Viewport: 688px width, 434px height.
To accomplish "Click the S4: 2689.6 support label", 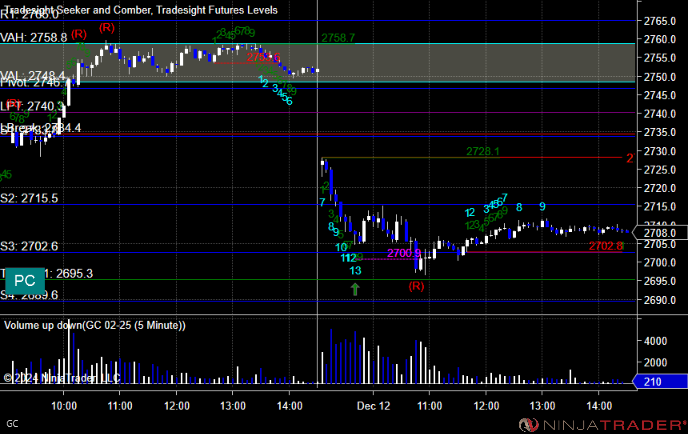I will pos(29,295).
